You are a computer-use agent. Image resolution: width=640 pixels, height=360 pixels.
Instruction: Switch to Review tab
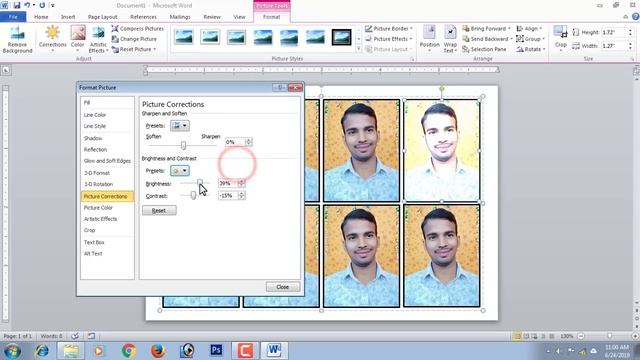(212, 17)
